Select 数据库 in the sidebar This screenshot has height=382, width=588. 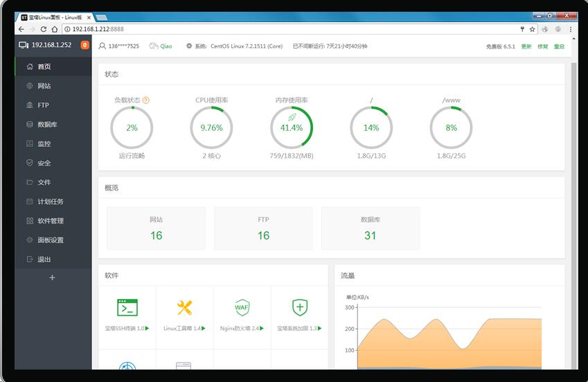click(x=47, y=125)
